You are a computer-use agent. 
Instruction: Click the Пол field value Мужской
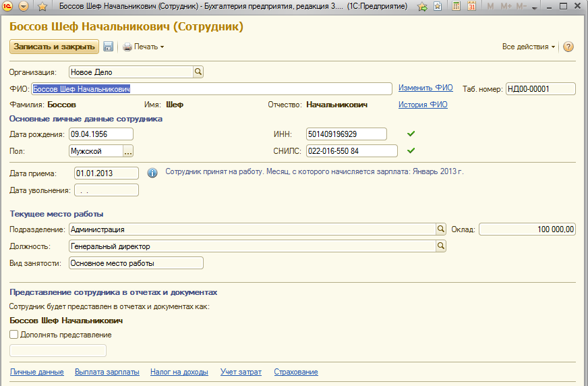(96, 151)
